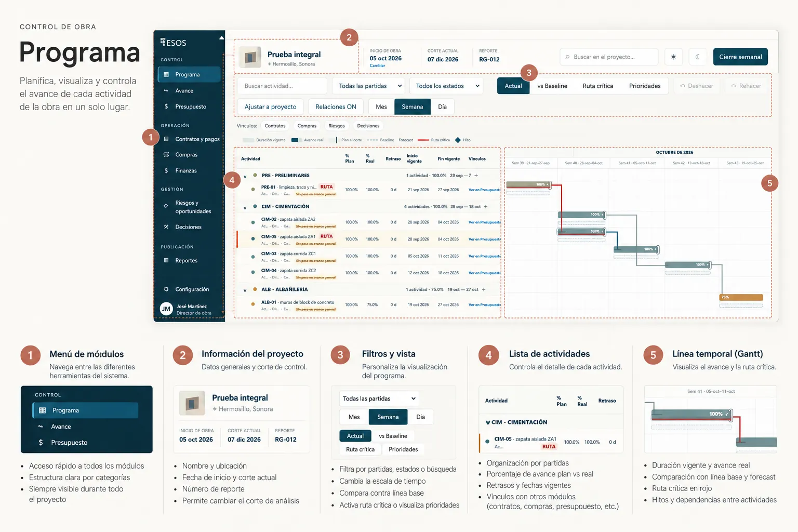Screen dimensions: 798x532
Task: Select the vs Baseline tab in main toolbar
Action: coord(552,86)
